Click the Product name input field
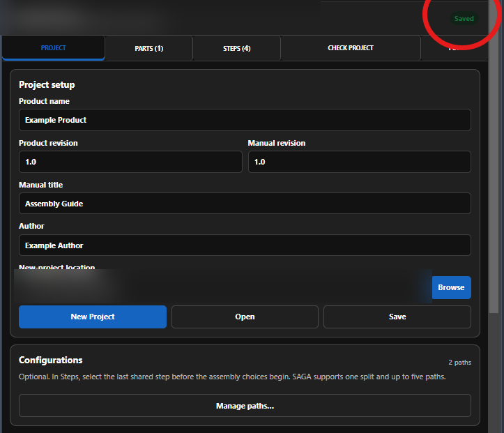Screen dimensions: 504x433 pos(245,120)
